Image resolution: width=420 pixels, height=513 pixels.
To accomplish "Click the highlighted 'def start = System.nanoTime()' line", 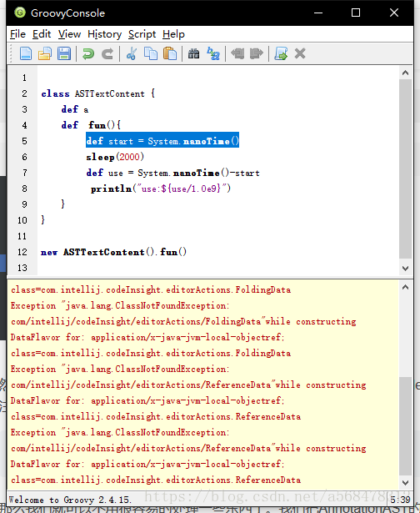I will coord(162,141).
